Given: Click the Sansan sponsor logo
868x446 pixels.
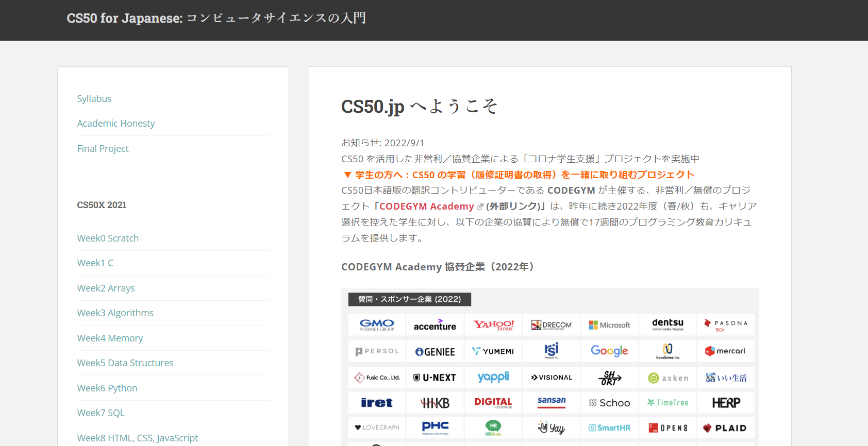Looking at the screenshot, I should [551, 402].
